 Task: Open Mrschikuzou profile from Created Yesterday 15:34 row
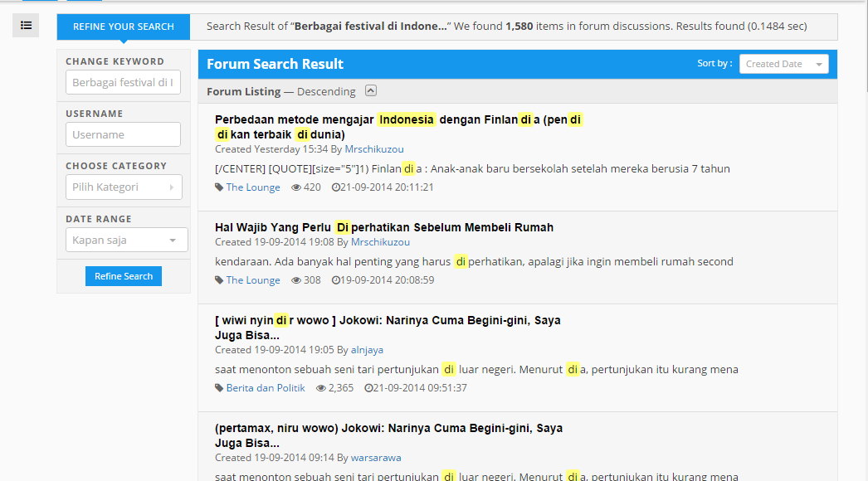(374, 149)
